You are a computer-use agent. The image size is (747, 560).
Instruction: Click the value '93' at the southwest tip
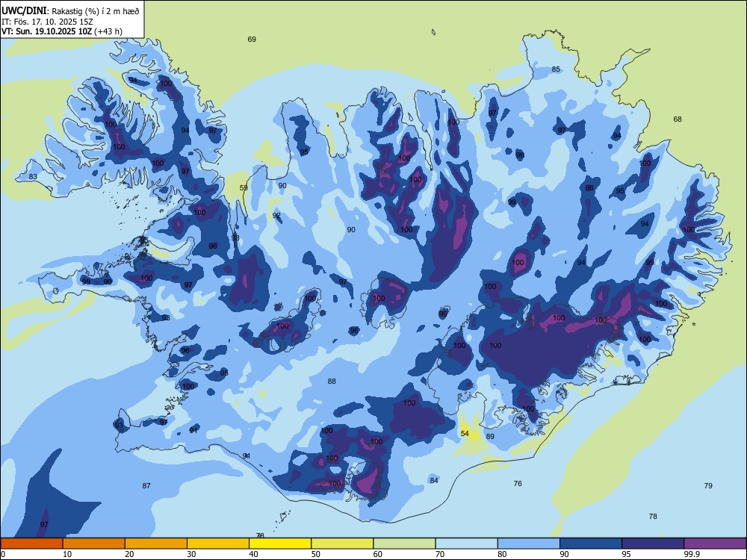coord(119,426)
